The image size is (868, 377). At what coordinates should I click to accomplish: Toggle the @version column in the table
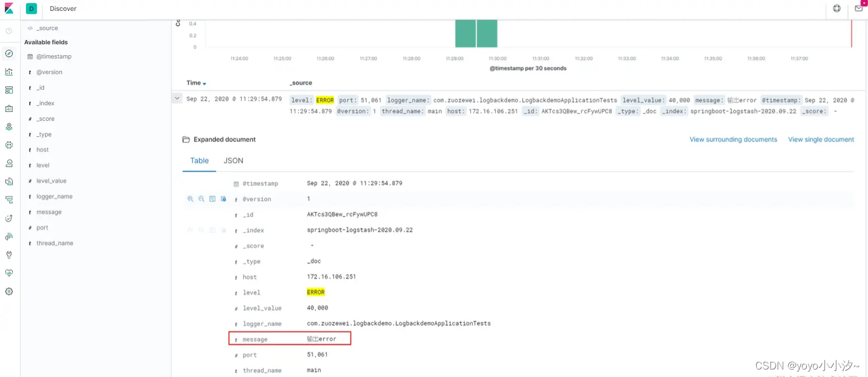tap(212, 199)
